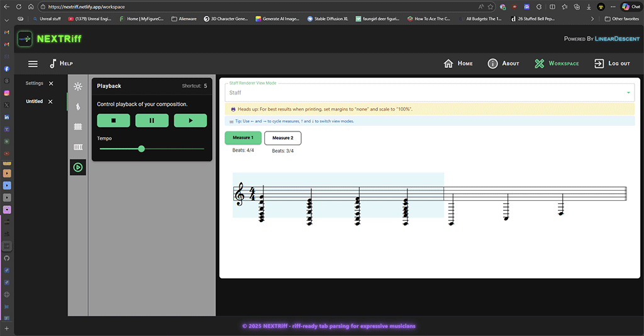
Task: Click the NEXTRiff logo
Action: click(49, 39)
